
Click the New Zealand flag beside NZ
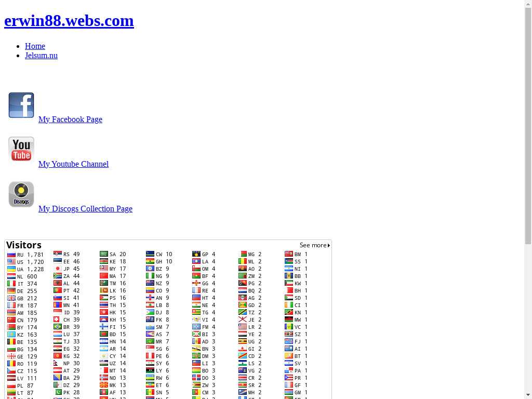[150, 283]
